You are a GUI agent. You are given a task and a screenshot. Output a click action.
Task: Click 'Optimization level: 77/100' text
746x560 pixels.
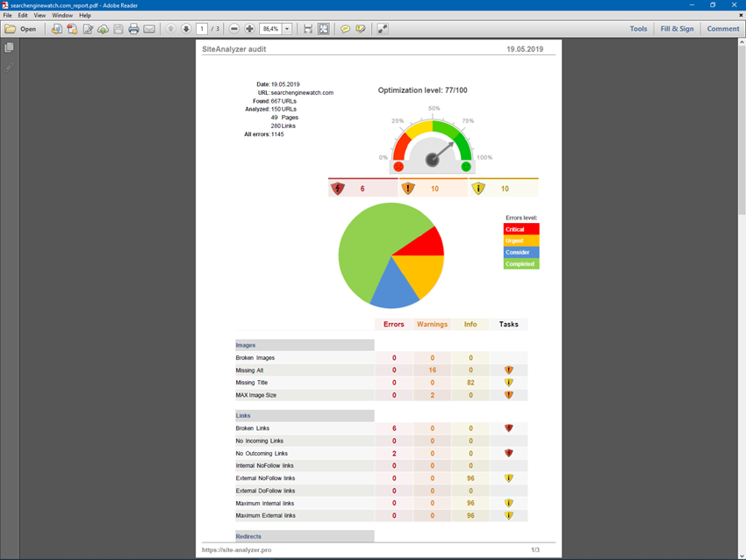tap(422, 90)
